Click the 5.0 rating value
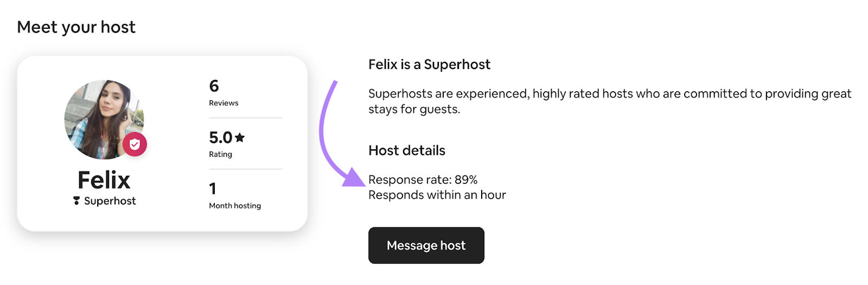868x285 pixels. pos(220,137)
